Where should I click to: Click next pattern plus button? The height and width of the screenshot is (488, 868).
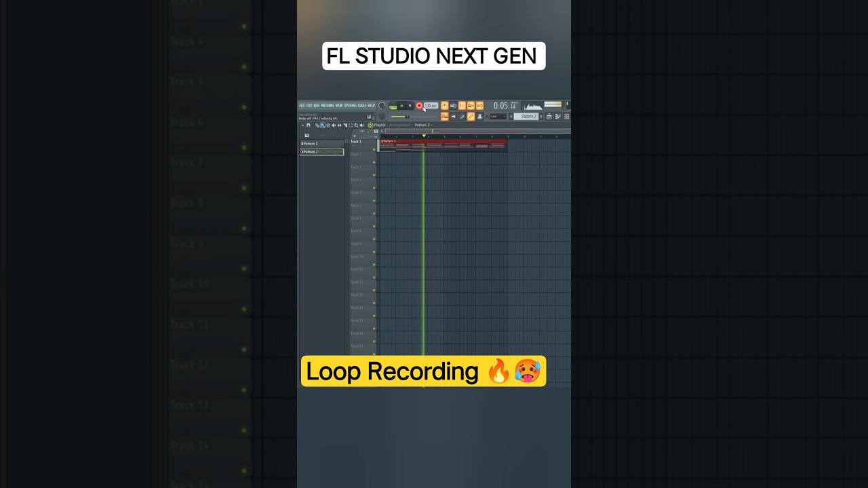tap(541, 117)
